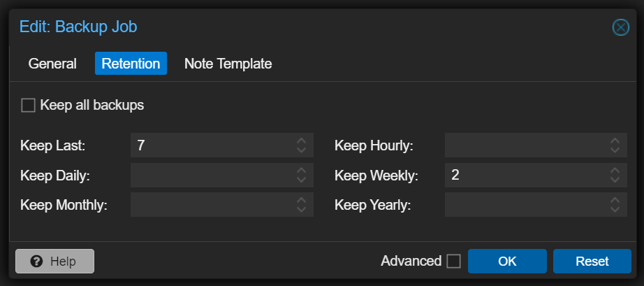This screenshot has width=644, height=286.
Task: Increase Keep Last value with up arrow
Action: pyautogui.click(x=301, y=141)
